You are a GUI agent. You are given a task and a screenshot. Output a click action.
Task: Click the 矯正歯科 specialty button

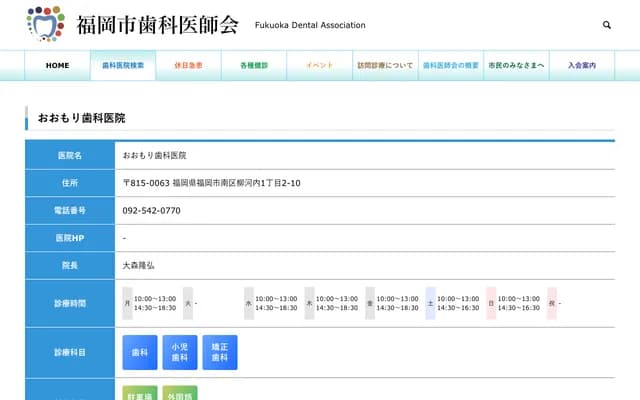click(x=220, y=353)
